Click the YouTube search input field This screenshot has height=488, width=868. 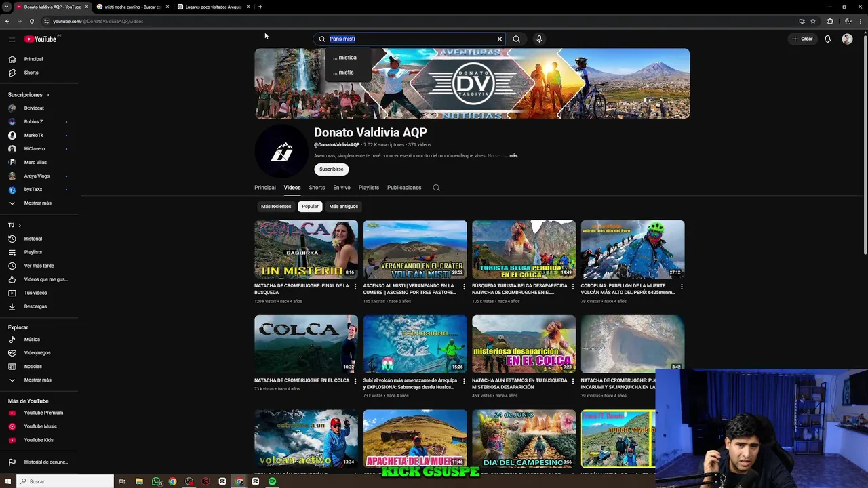pyautogui.click(x=410, y=39)
